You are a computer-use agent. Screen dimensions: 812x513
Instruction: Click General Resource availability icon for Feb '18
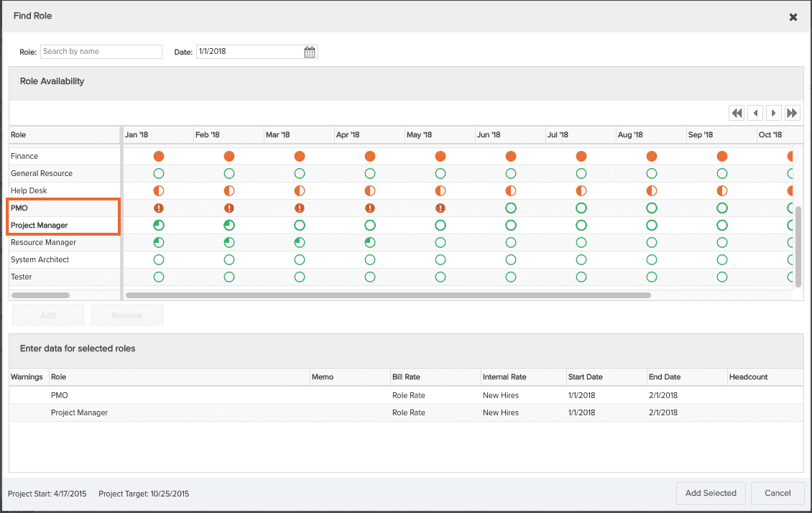click(229, 173)
